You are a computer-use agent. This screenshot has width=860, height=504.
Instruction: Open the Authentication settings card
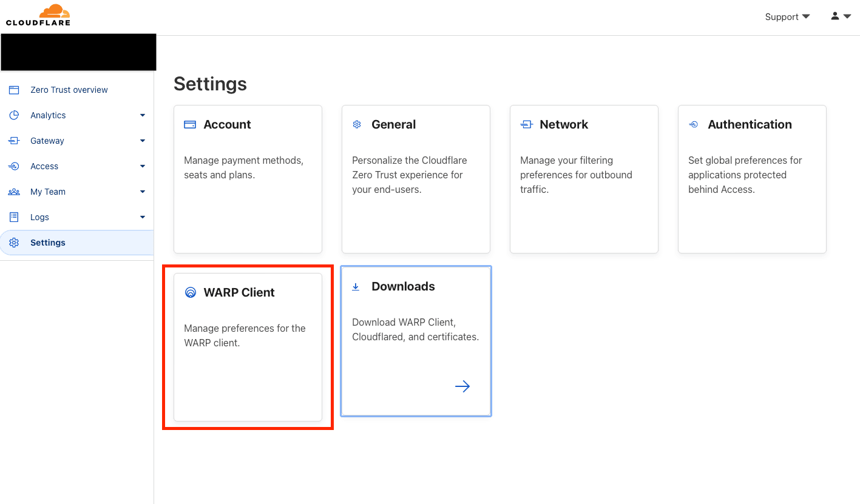pos(752,179)
